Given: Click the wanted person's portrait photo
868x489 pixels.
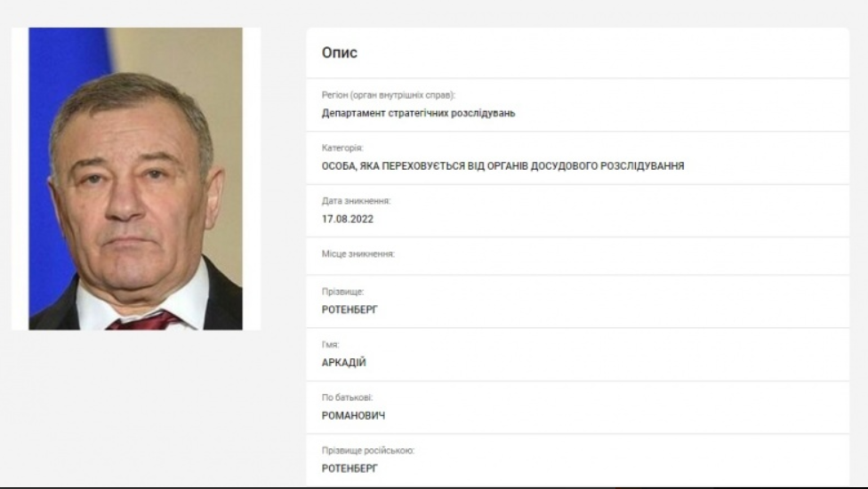Looking at the screenshot, I should [x=135, y=179].
